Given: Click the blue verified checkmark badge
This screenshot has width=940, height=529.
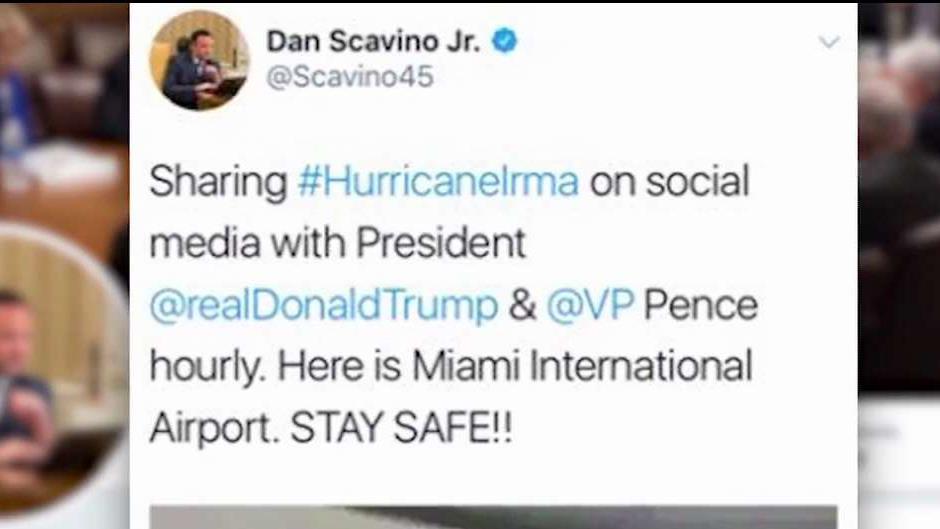Looking at the screenshot, I should [x=505, y=41].
